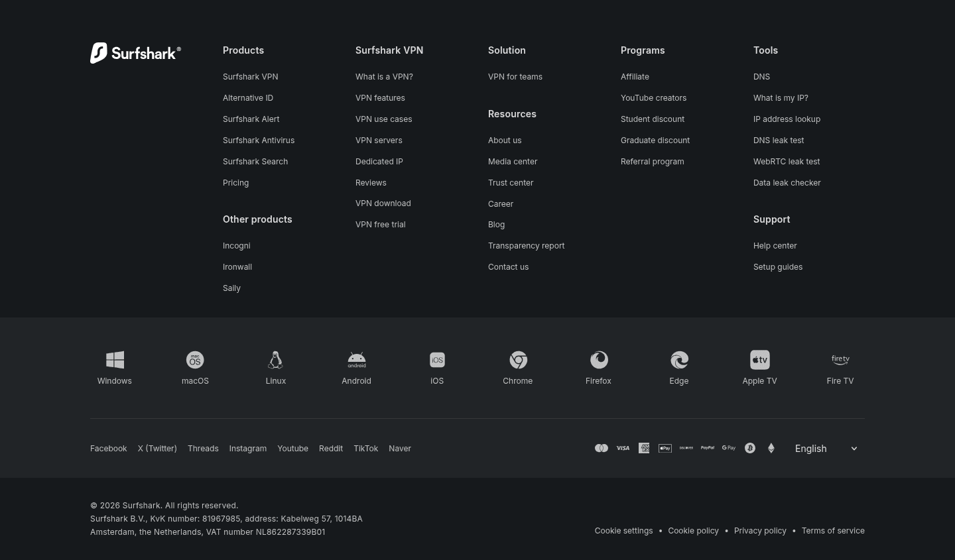Open X (Twitter) social link
This screenshot has width=955, height=560.
[x=157, y=449]
